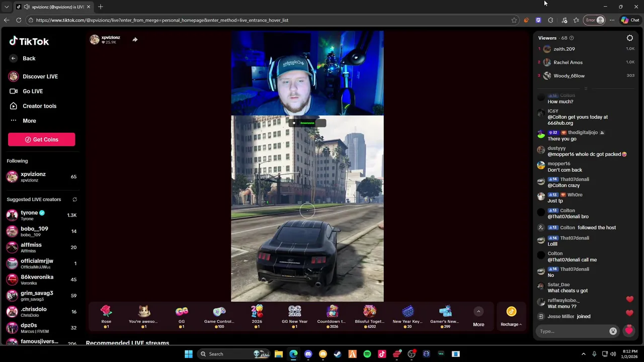Click the TikTok logo
The width and height of the screenshot is (644, 362).
(x=29, y=41)
